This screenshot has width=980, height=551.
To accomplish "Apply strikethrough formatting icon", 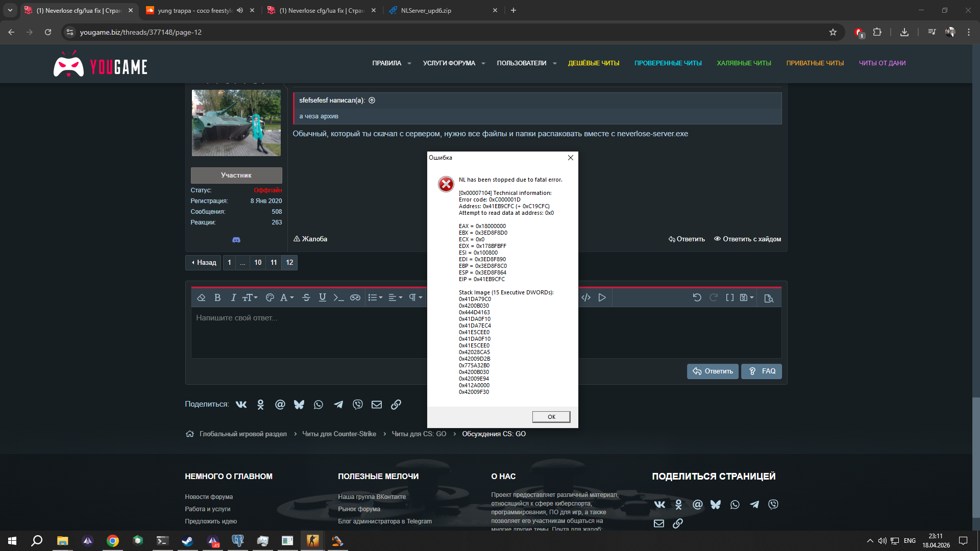I will 306,297.
